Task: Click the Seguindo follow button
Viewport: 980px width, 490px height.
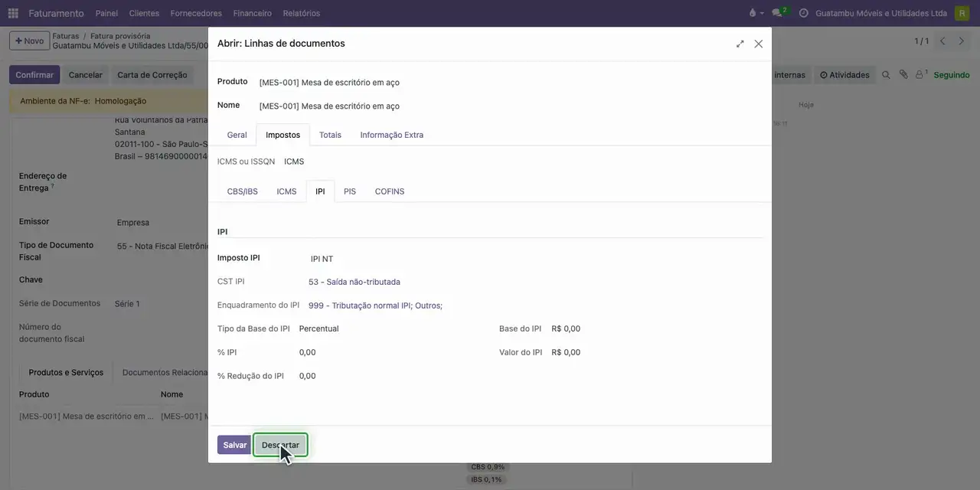Action: 952,75
